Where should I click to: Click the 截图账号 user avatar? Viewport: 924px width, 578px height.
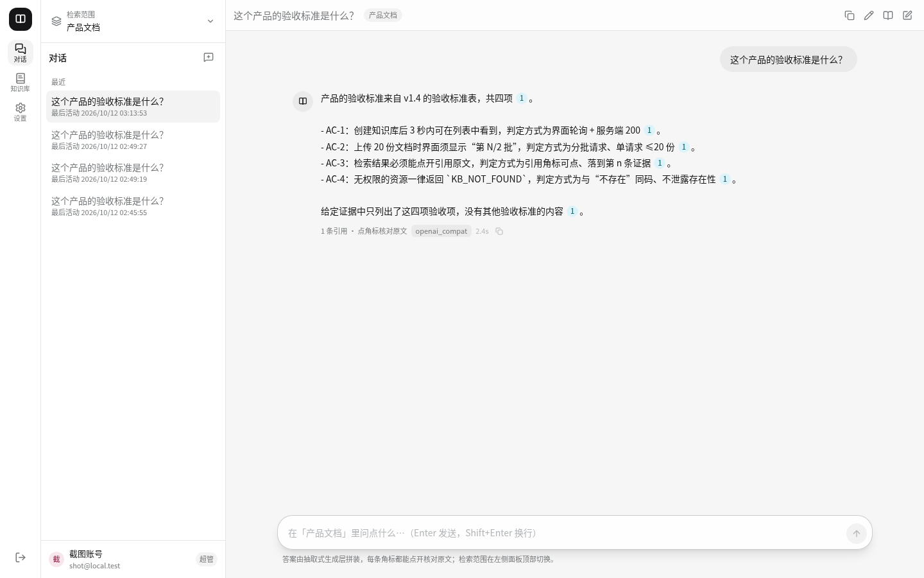pyautogui.click(x=56, y=559)
